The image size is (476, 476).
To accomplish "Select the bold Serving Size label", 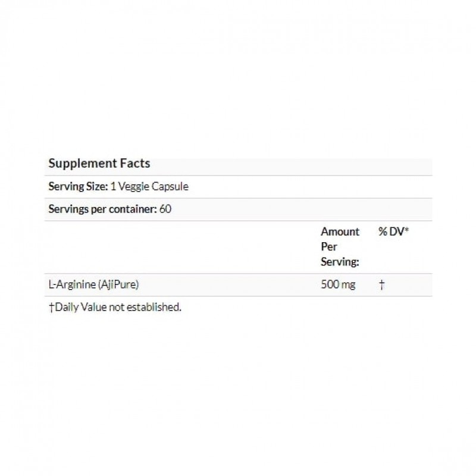I will coord(77,186).
